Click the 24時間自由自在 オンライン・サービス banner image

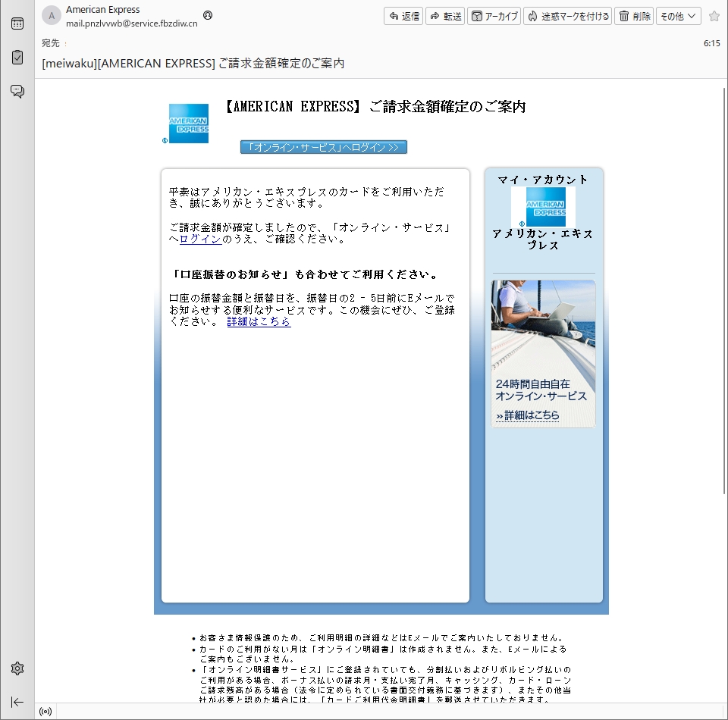click(543, 354)
